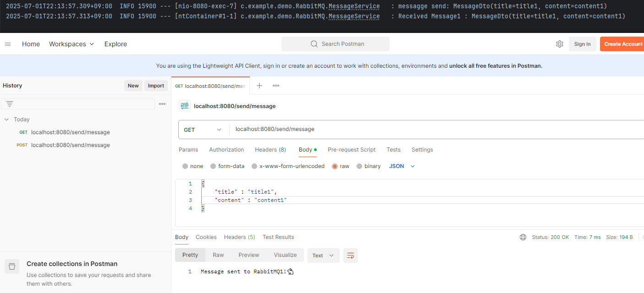Switch response view to Visualize
644x293 pixels.
point(285,255)
